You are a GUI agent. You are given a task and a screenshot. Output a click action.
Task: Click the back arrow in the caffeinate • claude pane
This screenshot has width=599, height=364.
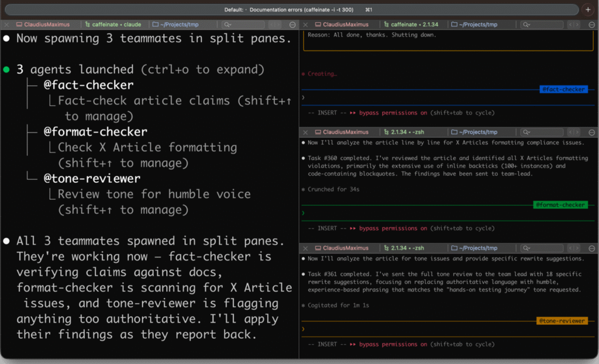(x=273, y=25)
